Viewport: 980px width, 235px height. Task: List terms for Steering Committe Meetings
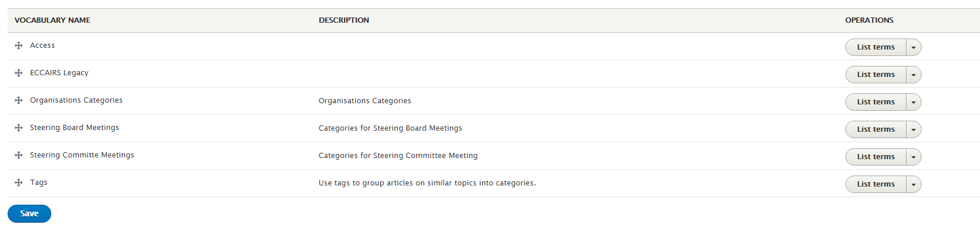[876, 157]
